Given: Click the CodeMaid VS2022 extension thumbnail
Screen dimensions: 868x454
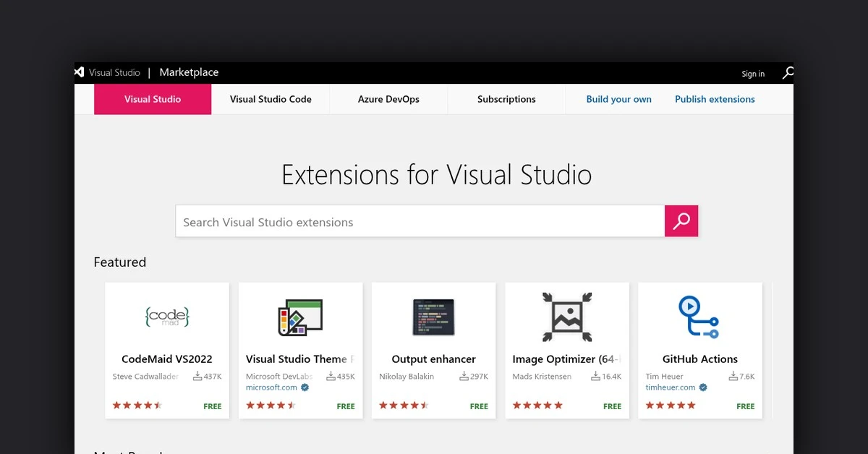Looking at the screenshot, I should pyautogui.click(x=166, y=317).
